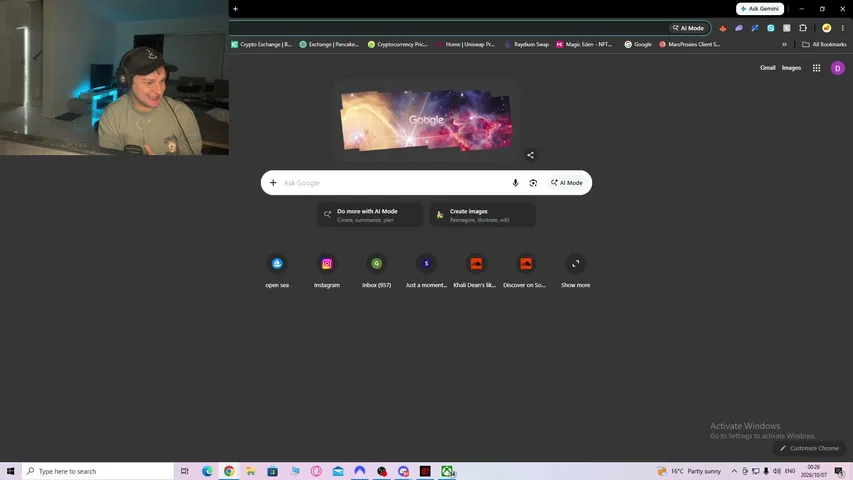The image size is (853, 480).
Task: Click the taskbar Type here to search box
Action: click(x=98, y=471)
